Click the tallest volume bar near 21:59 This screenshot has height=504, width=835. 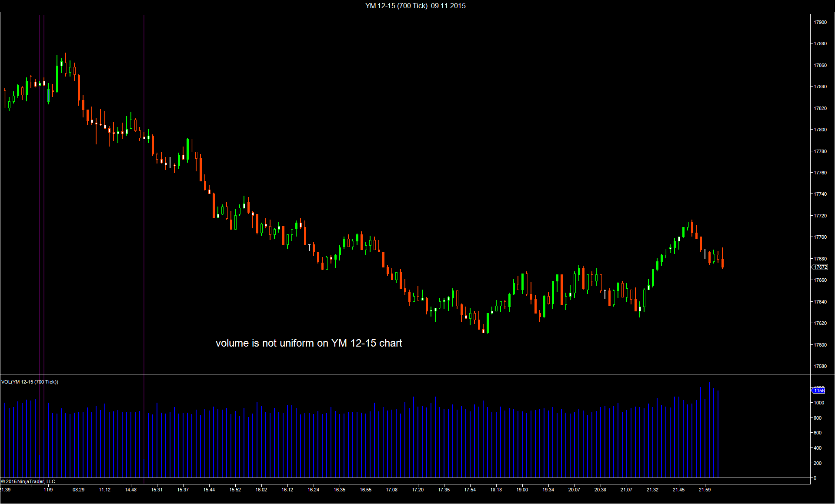(709, 431)
